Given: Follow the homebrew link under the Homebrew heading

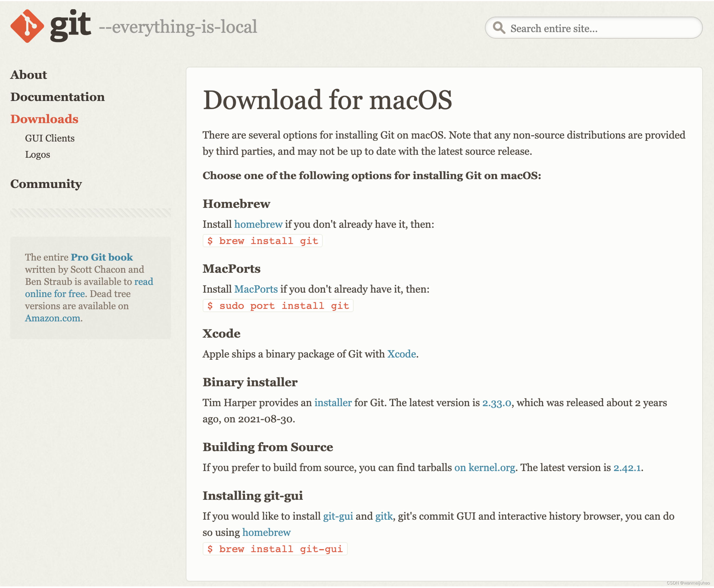Looking at the screenshot, I should 258,224.
